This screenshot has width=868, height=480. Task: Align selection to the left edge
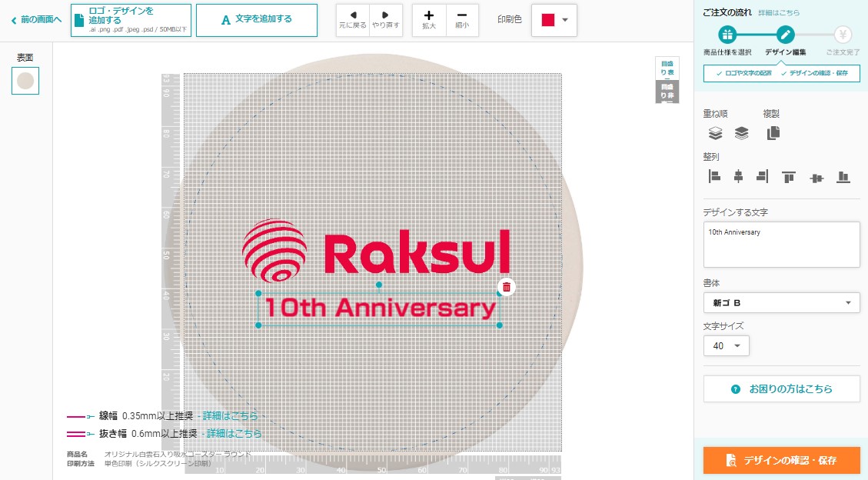[x=714, y=177]
